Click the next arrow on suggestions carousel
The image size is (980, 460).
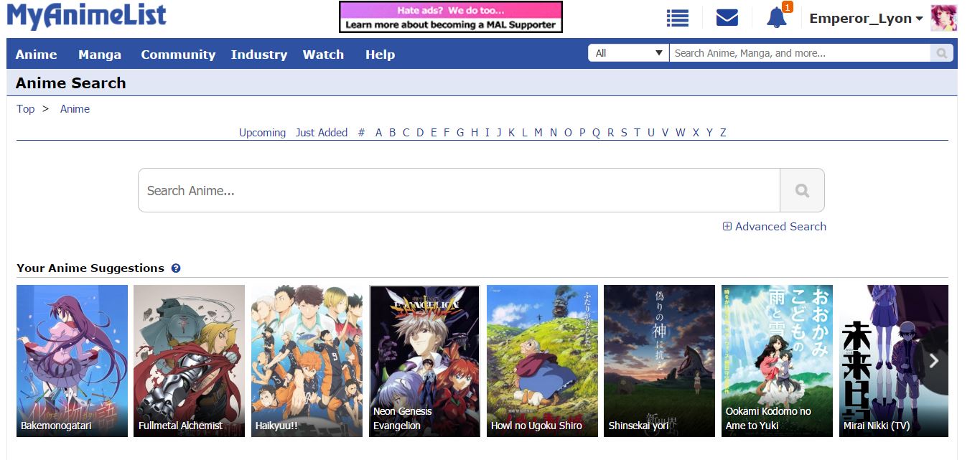(933, 360)
